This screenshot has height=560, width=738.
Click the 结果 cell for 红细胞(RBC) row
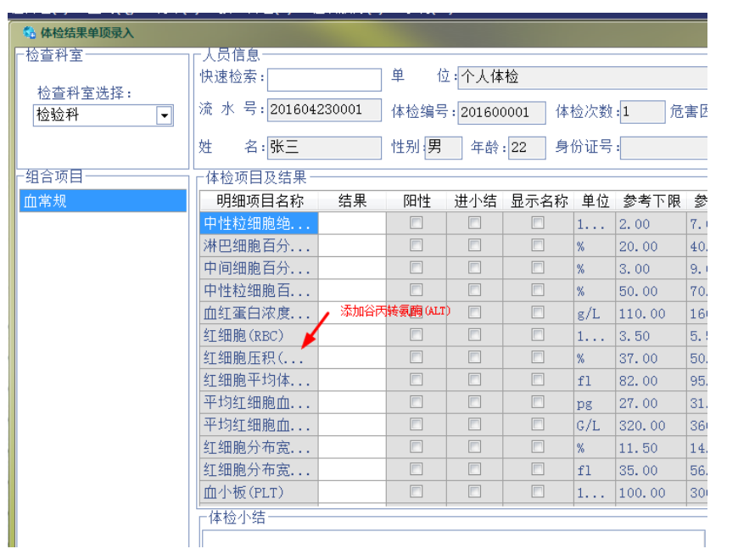352,335
